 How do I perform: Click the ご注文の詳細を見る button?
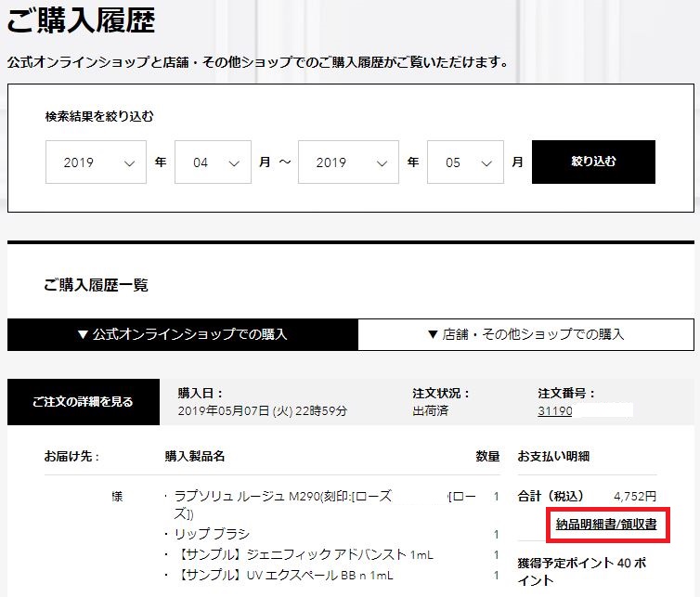(x=82, y=402)
